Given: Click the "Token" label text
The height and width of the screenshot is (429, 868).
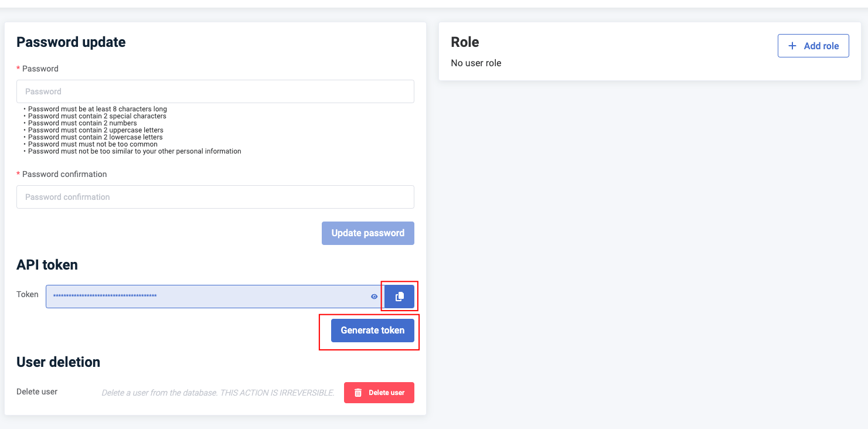Looking at the screenshot, I should click(28, 294).
